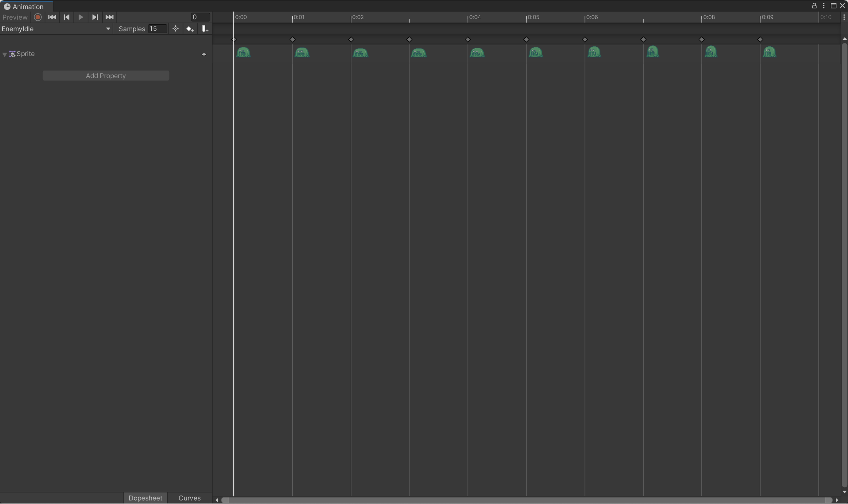Toggle Preview mode on
This screenshot has width=848, height=504.
click(x=15, y=17)
